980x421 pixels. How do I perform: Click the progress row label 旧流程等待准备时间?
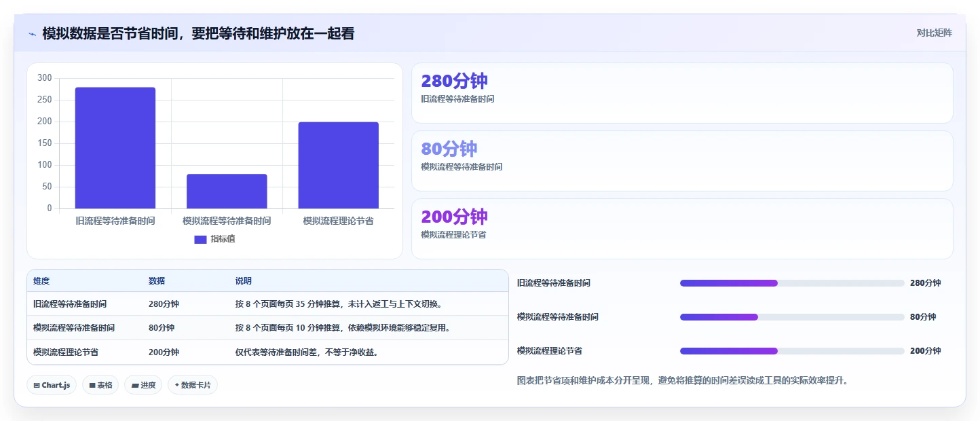(554, 283)
